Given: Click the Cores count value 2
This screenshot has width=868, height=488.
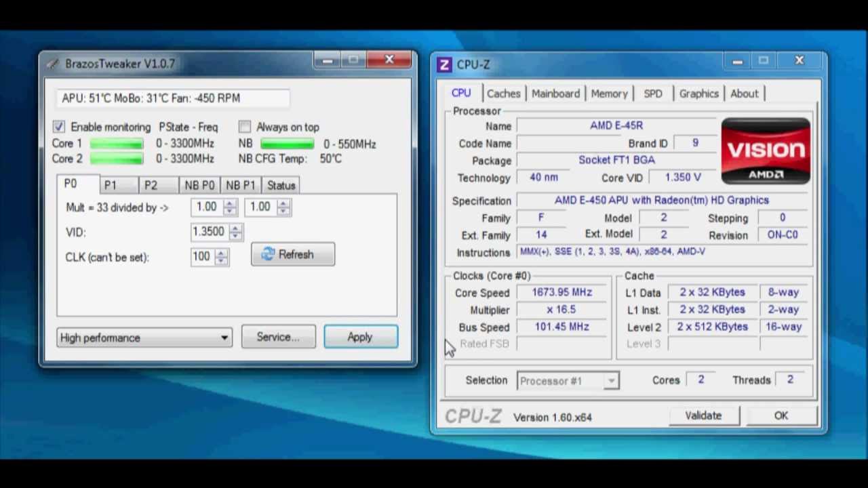Looking at the screenshot, I should click(701, 380).
